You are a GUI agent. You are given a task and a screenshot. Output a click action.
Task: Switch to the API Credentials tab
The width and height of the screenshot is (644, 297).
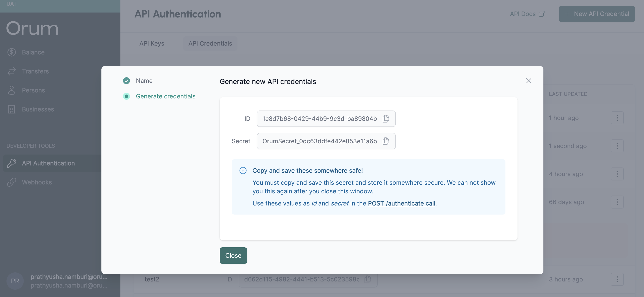click(210, 44)
